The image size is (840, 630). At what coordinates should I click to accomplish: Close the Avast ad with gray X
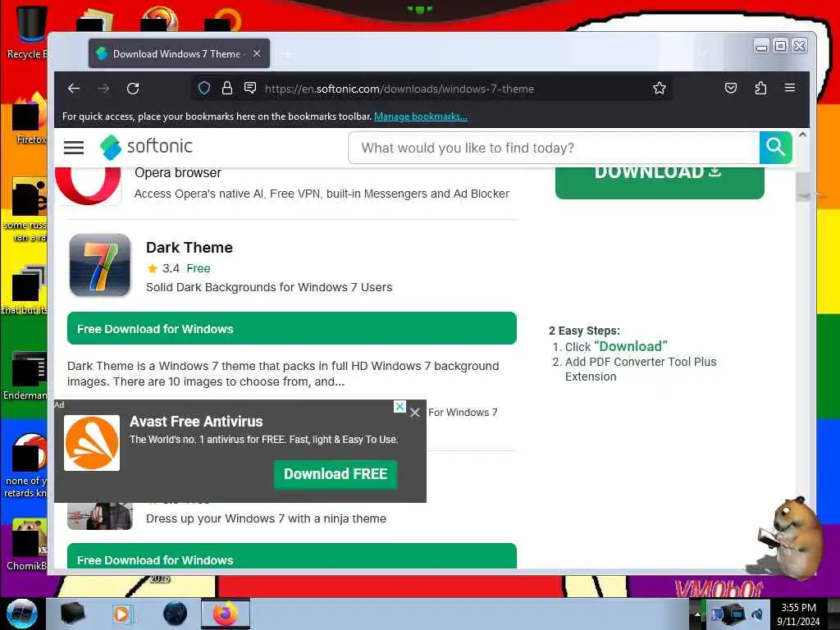pos(415,413)
